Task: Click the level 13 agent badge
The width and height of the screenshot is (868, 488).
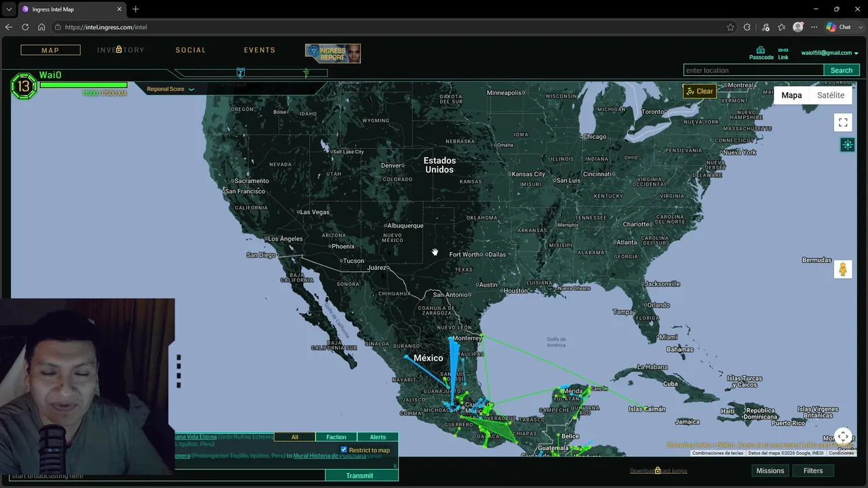Action: 24,86
